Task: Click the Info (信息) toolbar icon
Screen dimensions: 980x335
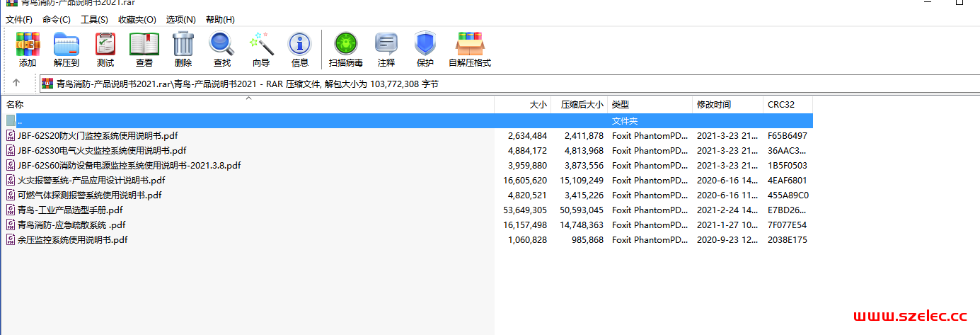Action: point(300,44)
